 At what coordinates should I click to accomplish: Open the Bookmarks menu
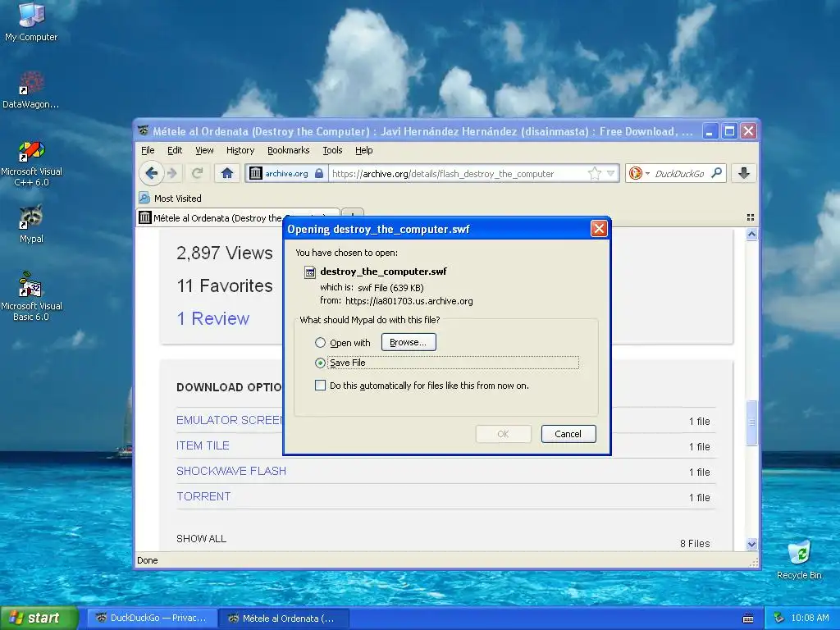pyautogui.click(x=288, y=150)
